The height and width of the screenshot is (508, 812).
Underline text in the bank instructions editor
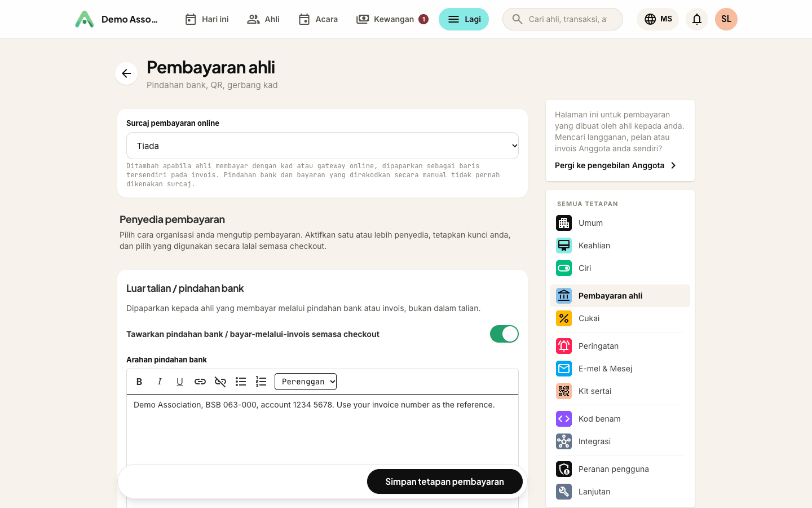tap(180, 382)
